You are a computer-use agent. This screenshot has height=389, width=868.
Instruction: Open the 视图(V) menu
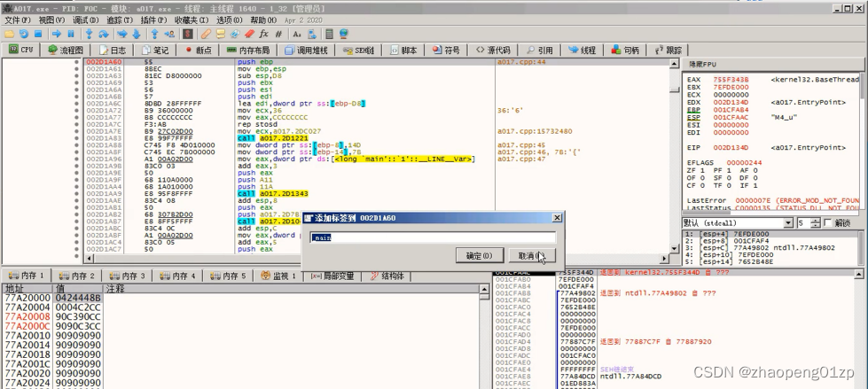point(51,19)
